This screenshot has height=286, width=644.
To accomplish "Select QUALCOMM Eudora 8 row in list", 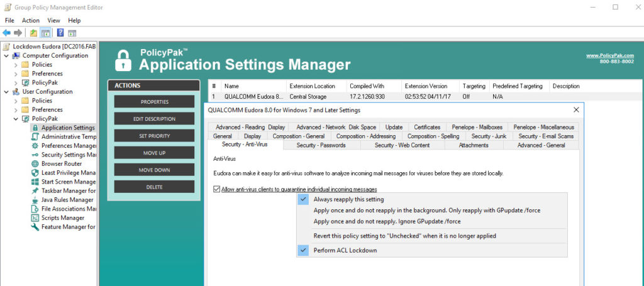I will [x=426, y=97].
